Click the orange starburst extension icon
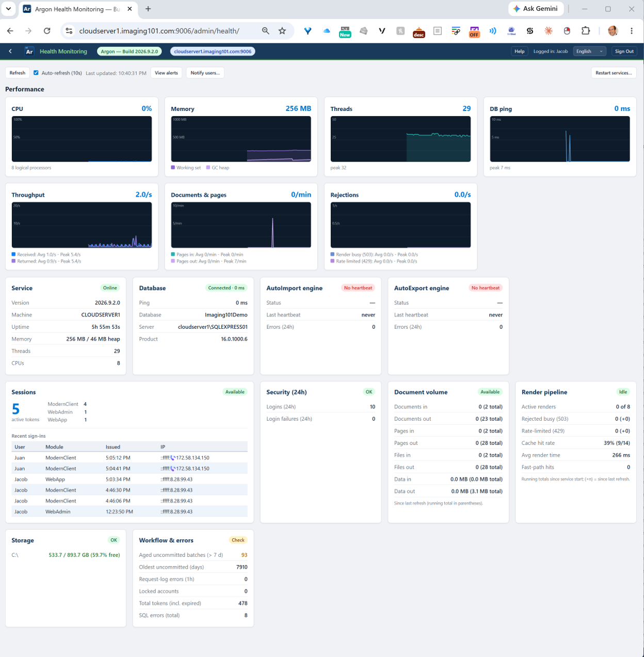The width and height of the screenshot is (644, 657). click(549, 31)
